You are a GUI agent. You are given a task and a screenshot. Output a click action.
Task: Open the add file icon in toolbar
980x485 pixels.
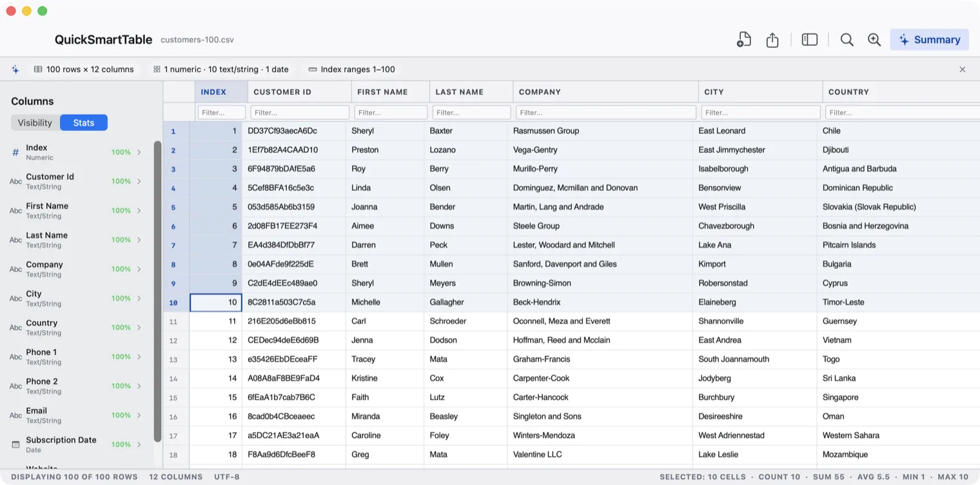click(x=744, y=39)
